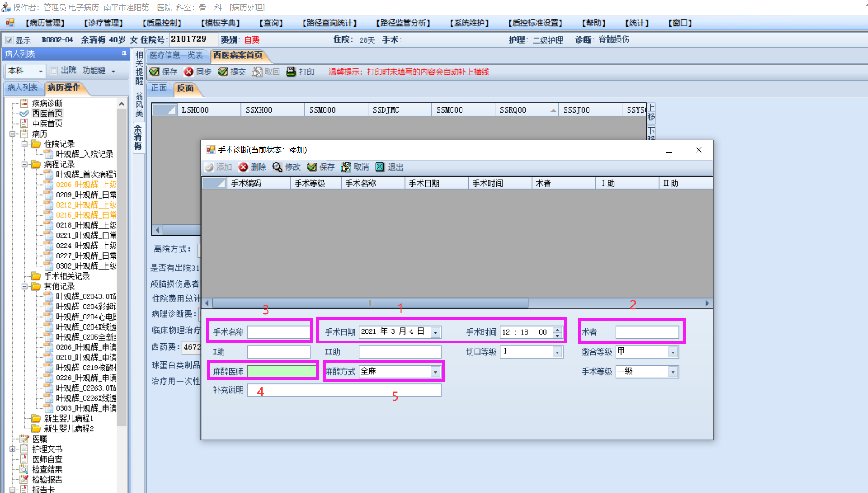This screenshot has height=493, width=868.
Task: Open the 麻醉方式 dropdown
Action: [x=435, y=372]
